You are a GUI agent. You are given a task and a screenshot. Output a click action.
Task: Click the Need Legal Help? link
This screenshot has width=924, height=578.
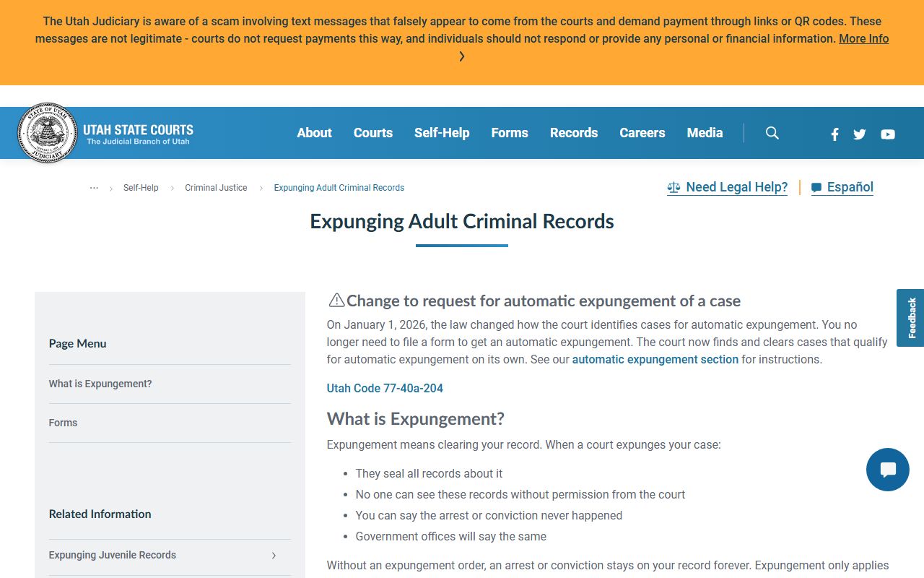click(x=728, y=187)
